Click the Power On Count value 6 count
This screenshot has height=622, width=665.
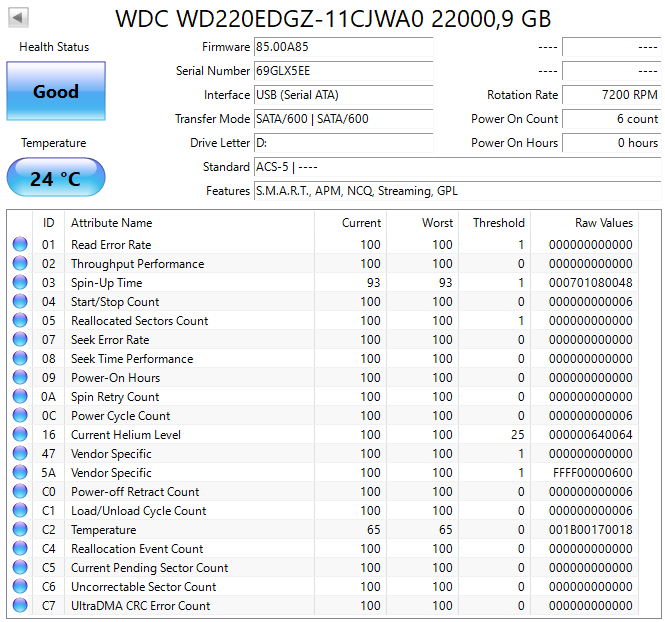612,119
